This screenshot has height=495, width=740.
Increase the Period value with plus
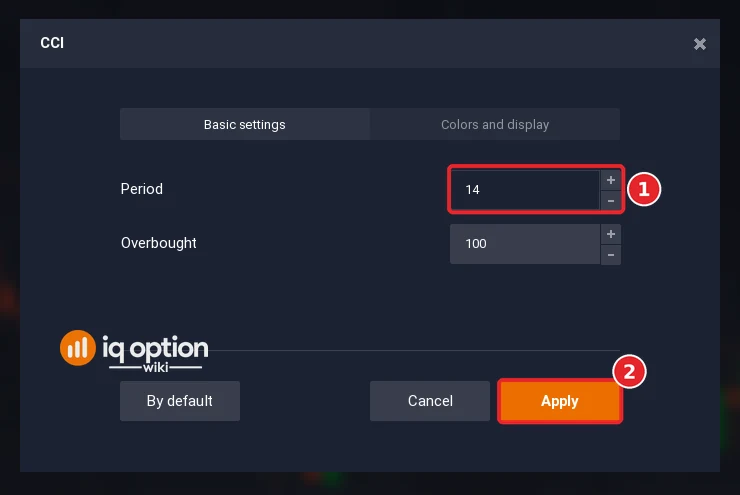coord(611,180)
